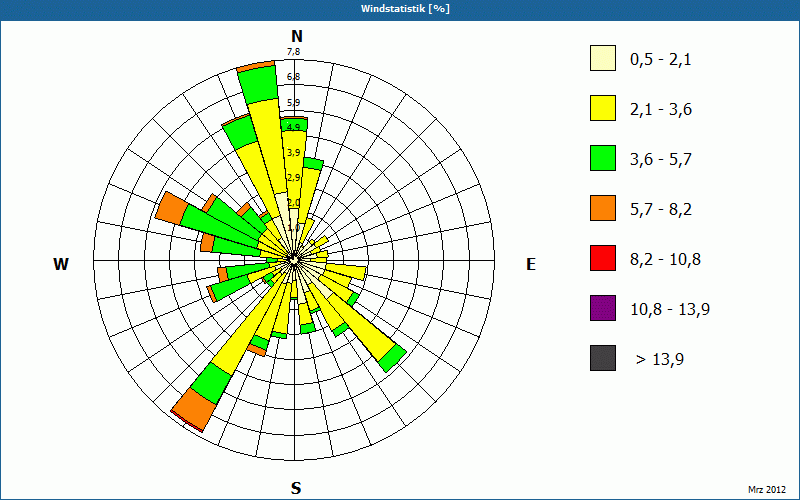Click the E compass label
Viewport: 800px width, 500px height.
531,264
